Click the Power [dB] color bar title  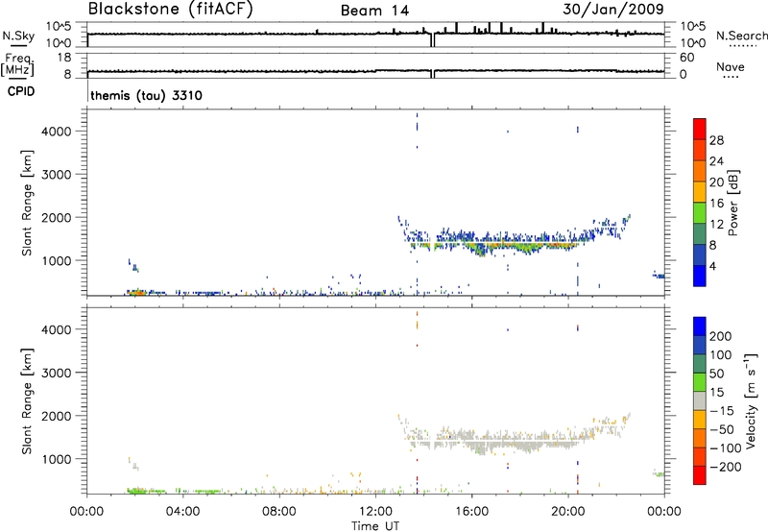733,203
